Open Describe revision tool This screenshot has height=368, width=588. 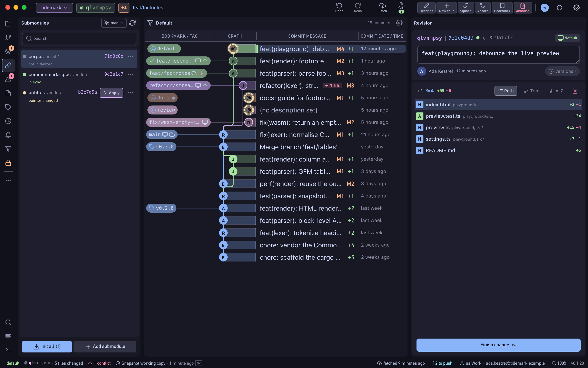pos(427,8)
